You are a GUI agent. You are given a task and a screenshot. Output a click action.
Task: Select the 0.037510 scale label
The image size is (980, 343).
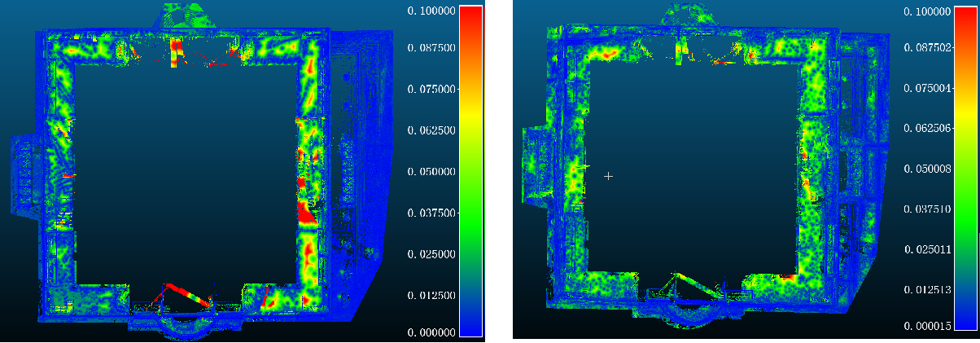[x=928, y=209]
